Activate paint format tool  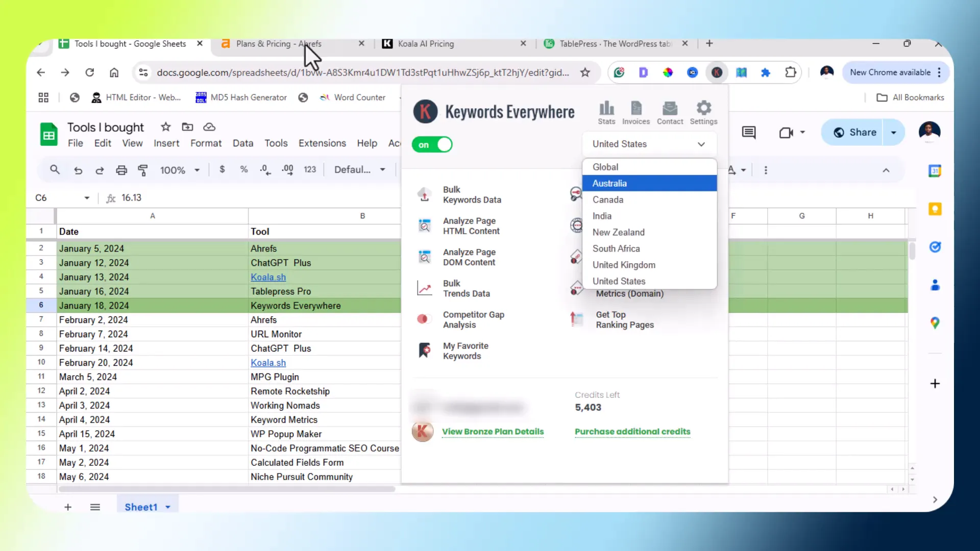(x=143, y=170)
